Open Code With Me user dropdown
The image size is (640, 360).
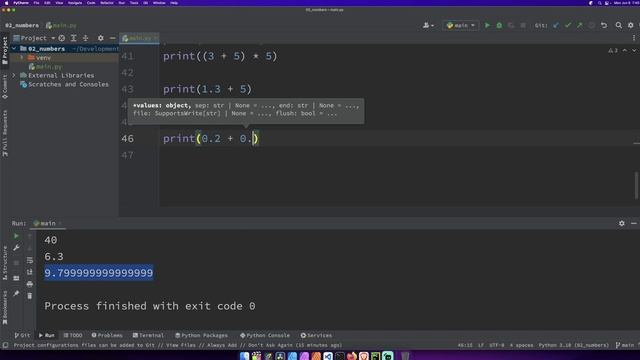click(428, 25)
